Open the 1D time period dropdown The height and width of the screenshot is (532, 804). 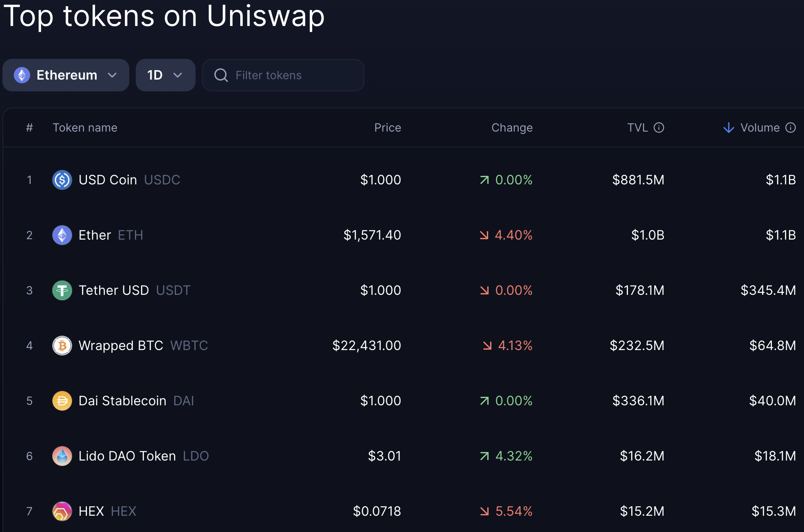(165, 75)
